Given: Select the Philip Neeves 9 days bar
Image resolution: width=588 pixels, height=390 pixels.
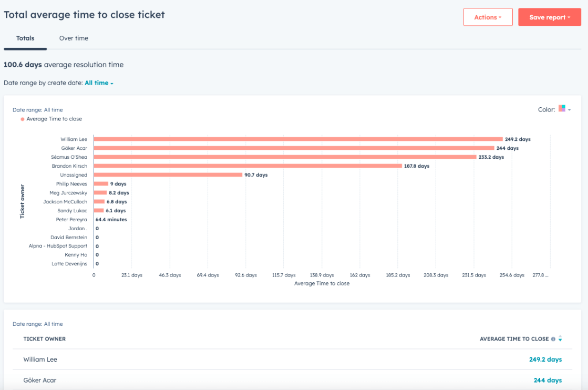Looking at the screenshot, I should pos(101,184).
